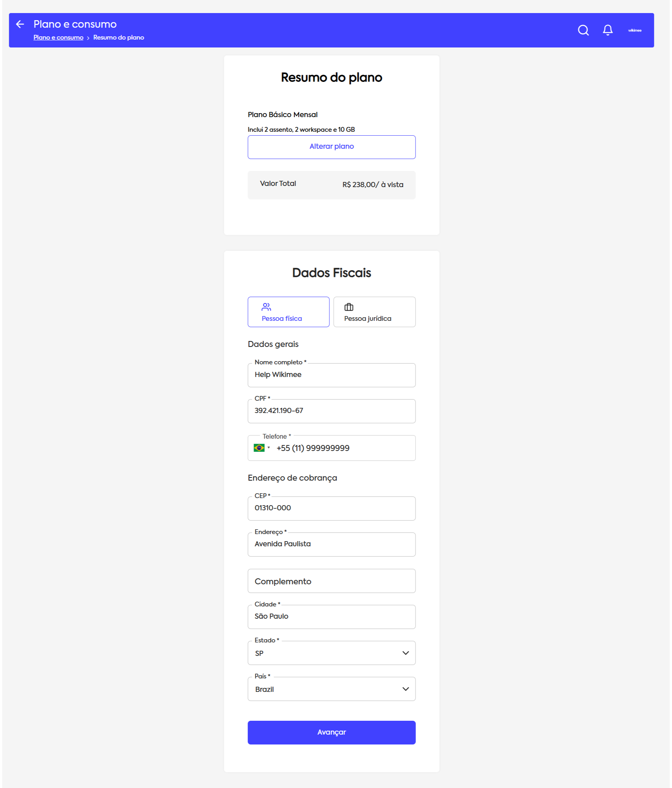
Task: Focus the Complemento field
Action: (x=331, y=581)
